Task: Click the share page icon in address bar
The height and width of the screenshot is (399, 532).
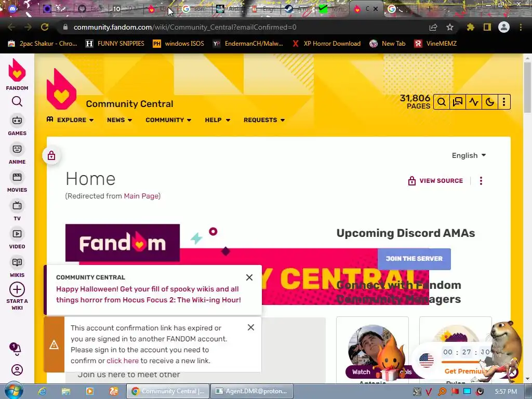Action: click(x=433, y=27)
